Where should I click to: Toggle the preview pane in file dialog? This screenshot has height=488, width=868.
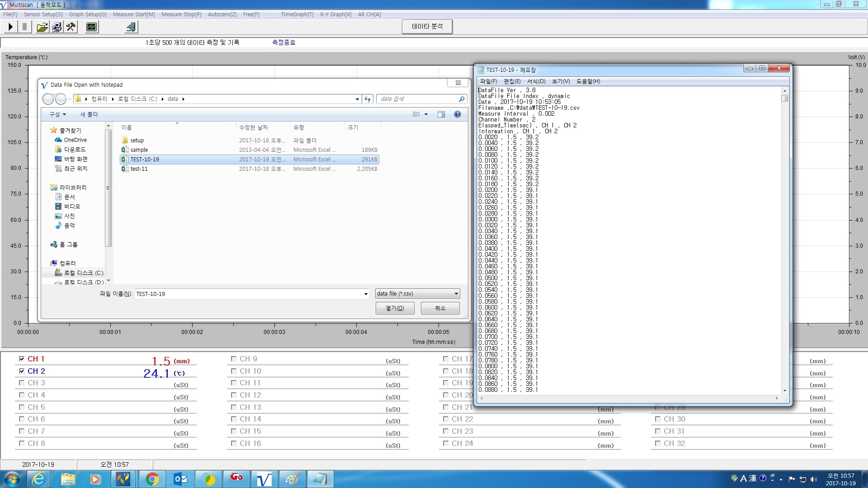(441, 114)
